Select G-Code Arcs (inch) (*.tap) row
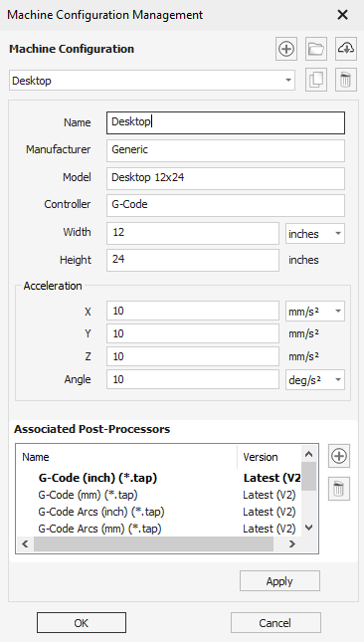The width and height of the screenshot is (364, 642). 159,512
